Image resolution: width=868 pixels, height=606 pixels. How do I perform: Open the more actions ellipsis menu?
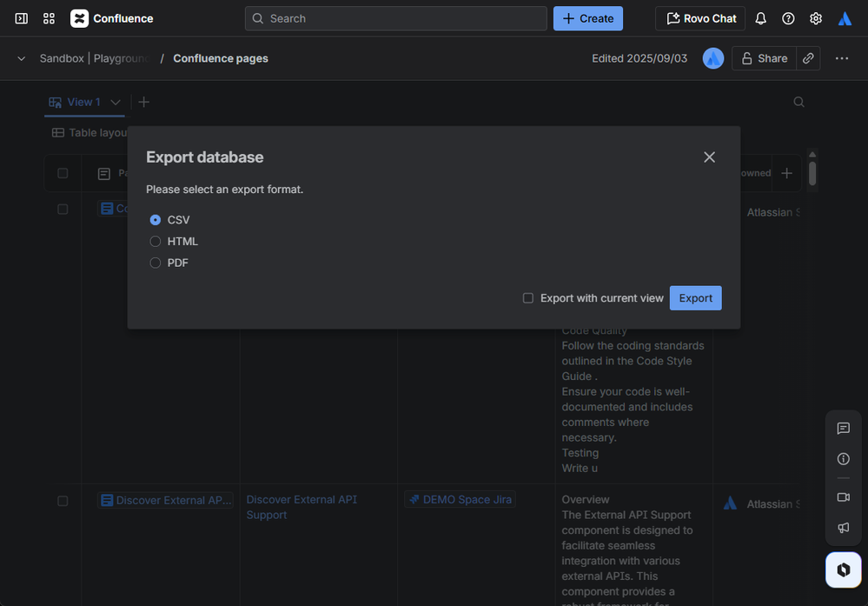click(x=841, y=58)
